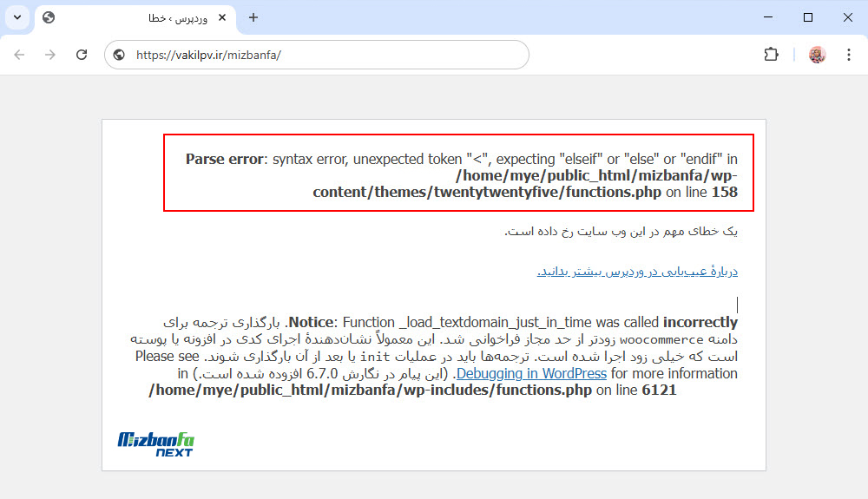
Task: Close the WordPress error tab
Action: [x=222, y=17]
